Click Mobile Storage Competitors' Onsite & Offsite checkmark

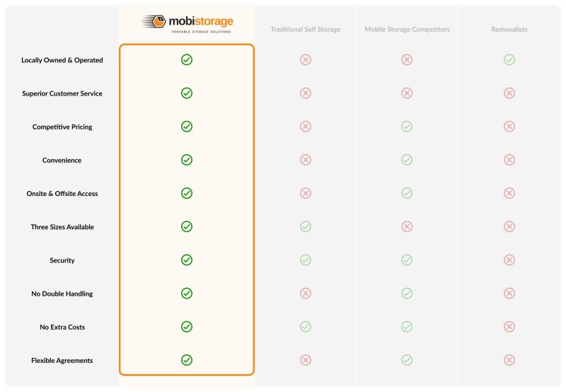pyautogui.click(x=407, y=193)
